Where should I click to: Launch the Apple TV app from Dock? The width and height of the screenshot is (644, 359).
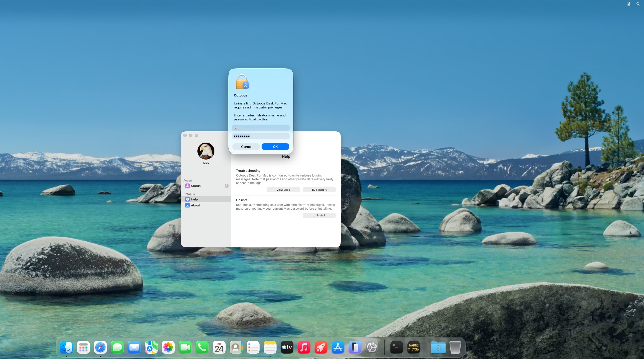point(287,347)
